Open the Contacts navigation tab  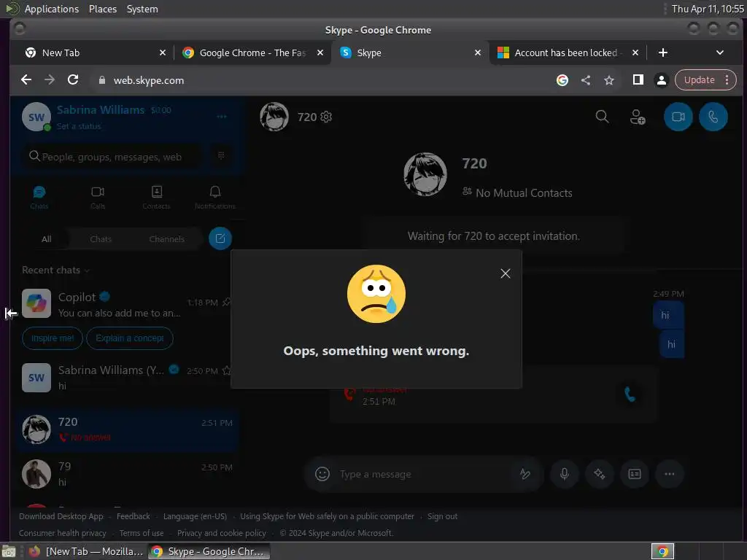(x=156, y=197)
